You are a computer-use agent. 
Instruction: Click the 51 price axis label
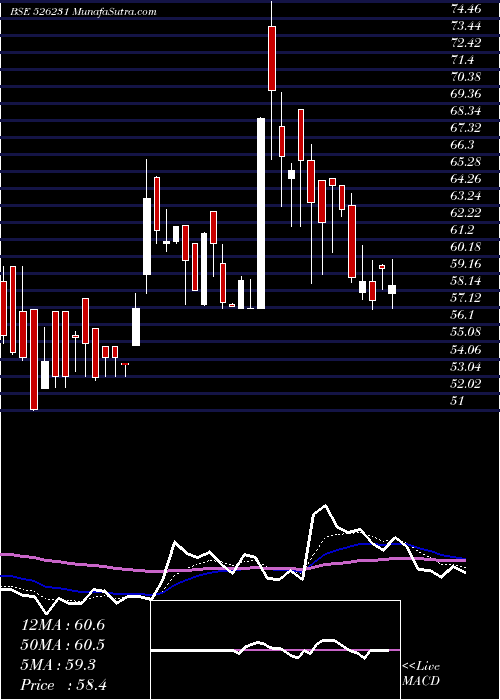pyautogui.click(x=457, y=400)
